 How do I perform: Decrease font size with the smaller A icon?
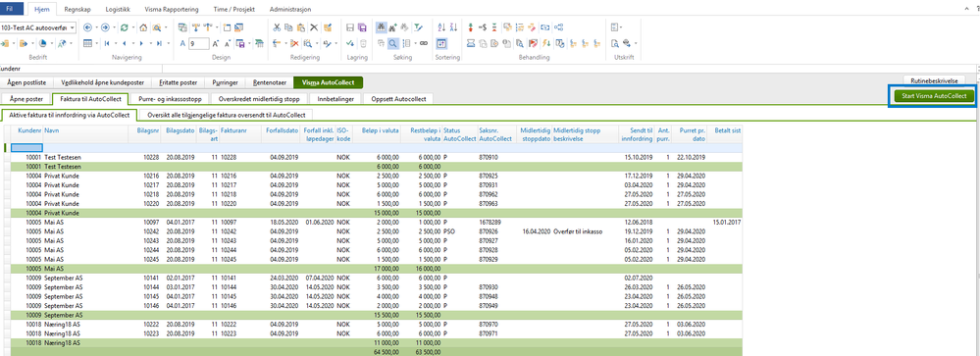(x=228, y=43)
